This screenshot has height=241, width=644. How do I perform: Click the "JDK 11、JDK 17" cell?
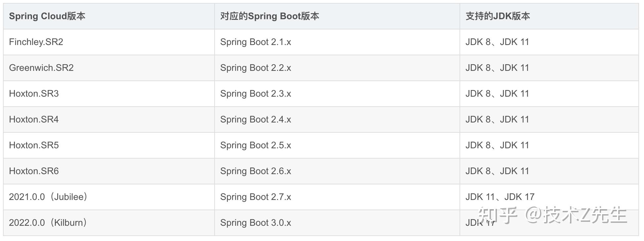[500, 197]
